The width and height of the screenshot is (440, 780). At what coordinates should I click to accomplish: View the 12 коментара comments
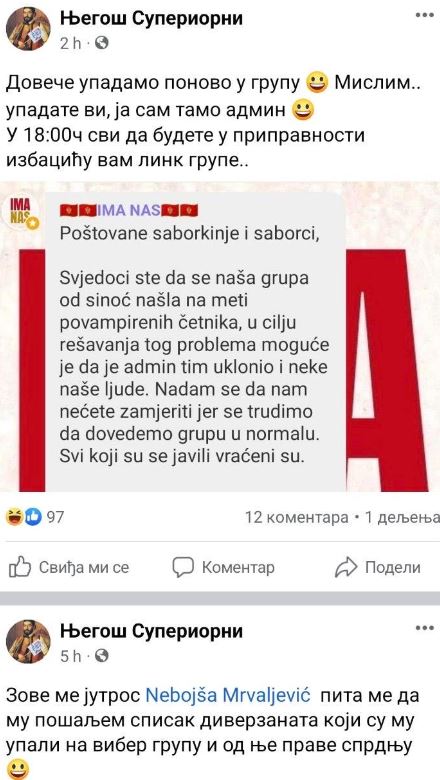click(297, 518)
